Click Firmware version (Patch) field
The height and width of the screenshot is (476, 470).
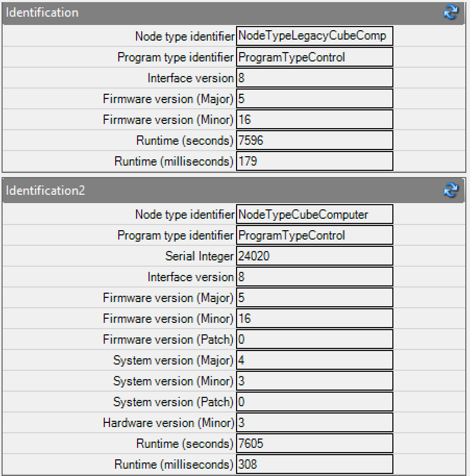tap(314, 340)
